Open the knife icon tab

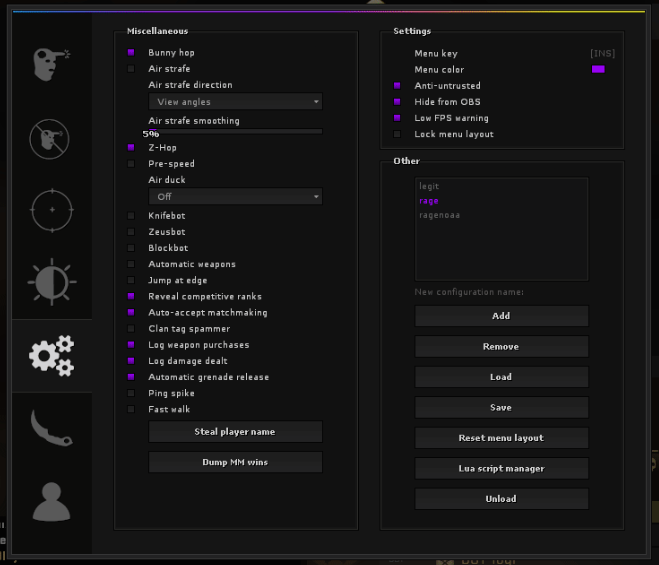(x=51, y=427)
